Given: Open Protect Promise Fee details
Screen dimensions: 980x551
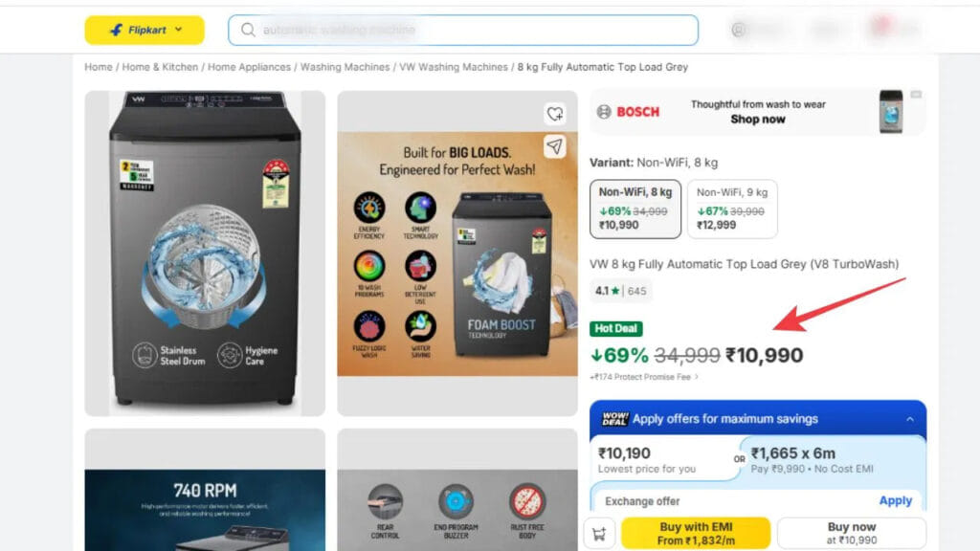Looking at the screenshot, I should coord(644,377).
